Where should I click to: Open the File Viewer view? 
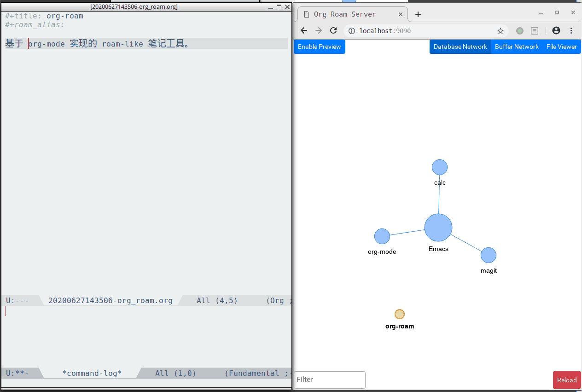562,47
